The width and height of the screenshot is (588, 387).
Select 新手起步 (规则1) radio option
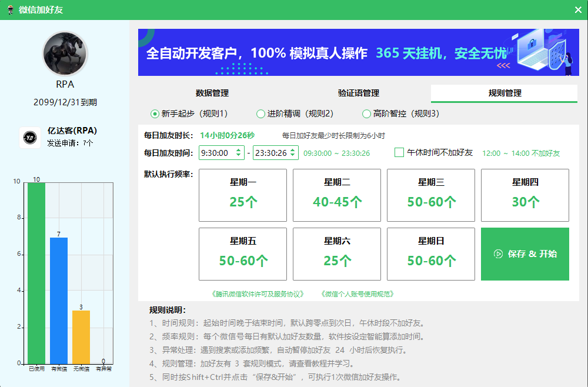[x=189, y=114]
